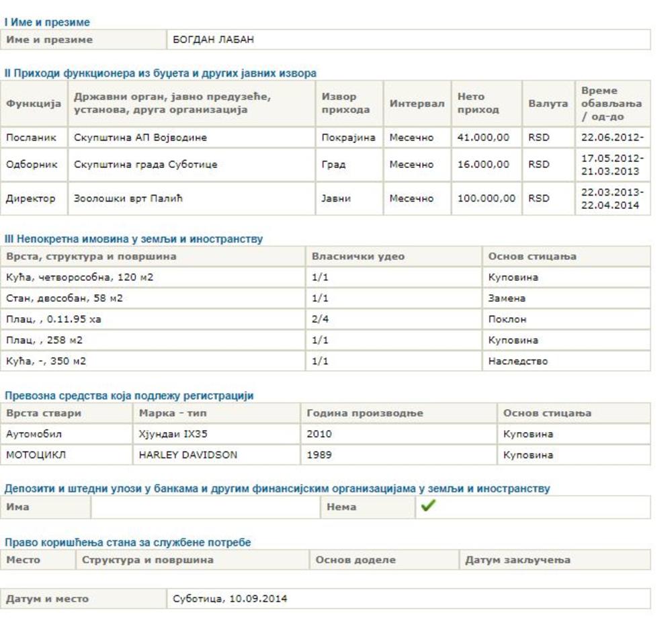Click the heading II Приходи функционера
672x641 pixels.
pyautogui.click(x=160, y=73)
